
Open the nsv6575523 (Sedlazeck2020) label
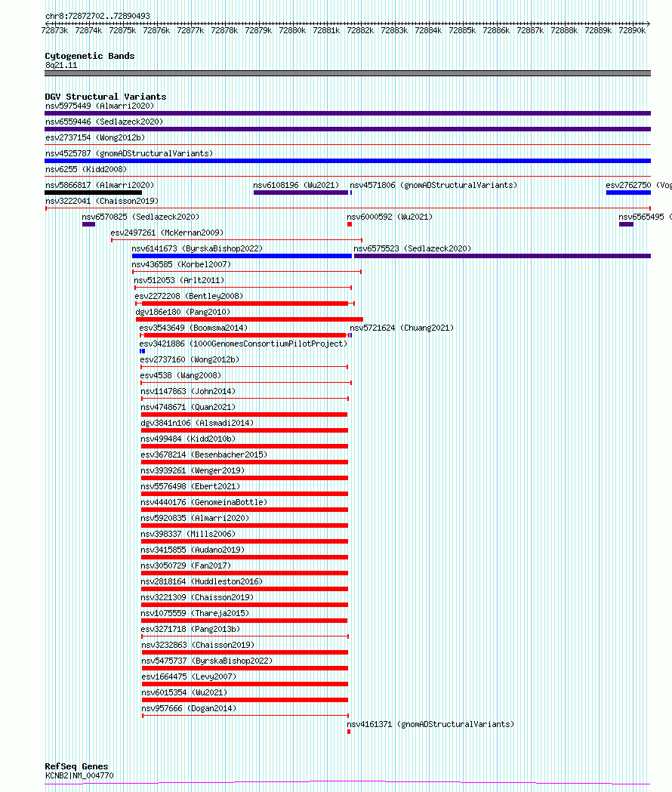click(412, 248)
